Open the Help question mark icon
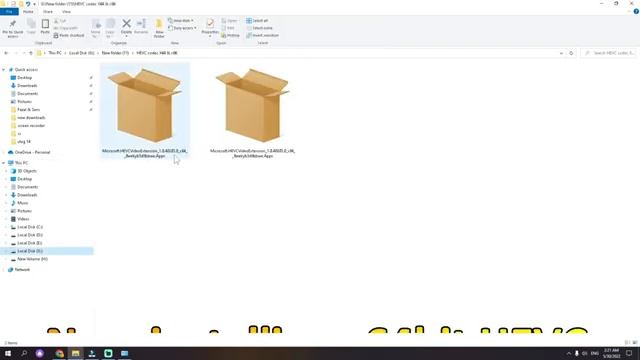 click(636, 11)
